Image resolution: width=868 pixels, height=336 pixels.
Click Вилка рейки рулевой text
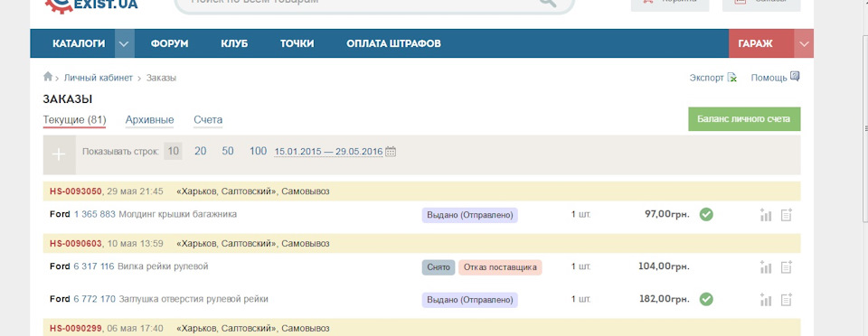[163, 266]
